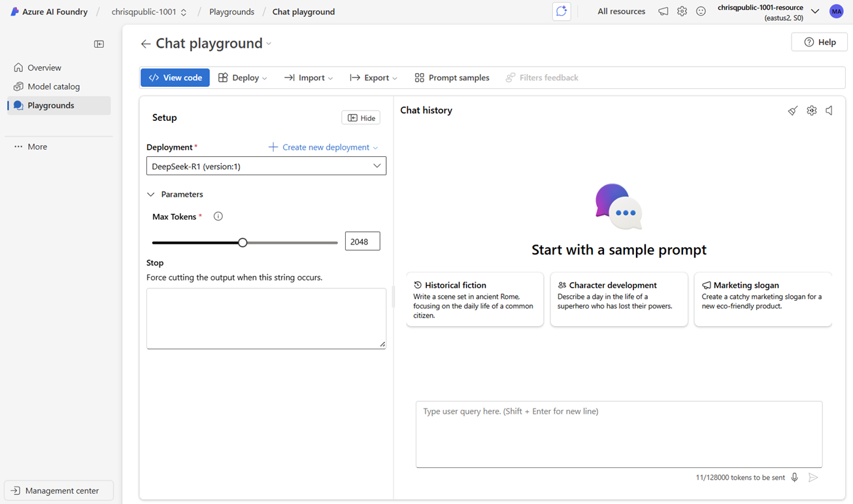Click the Max Tokens info icon

(218, 216)
